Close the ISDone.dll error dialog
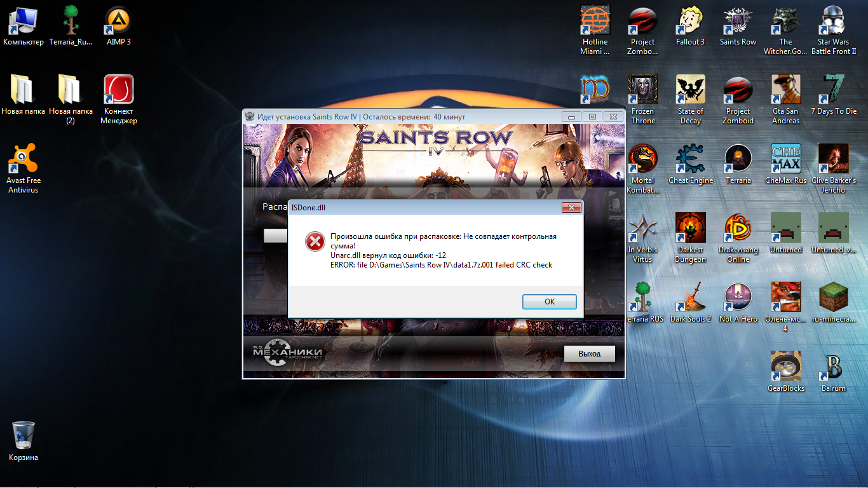This screenshot has width=868, height=488. click(x=572, y=208)
